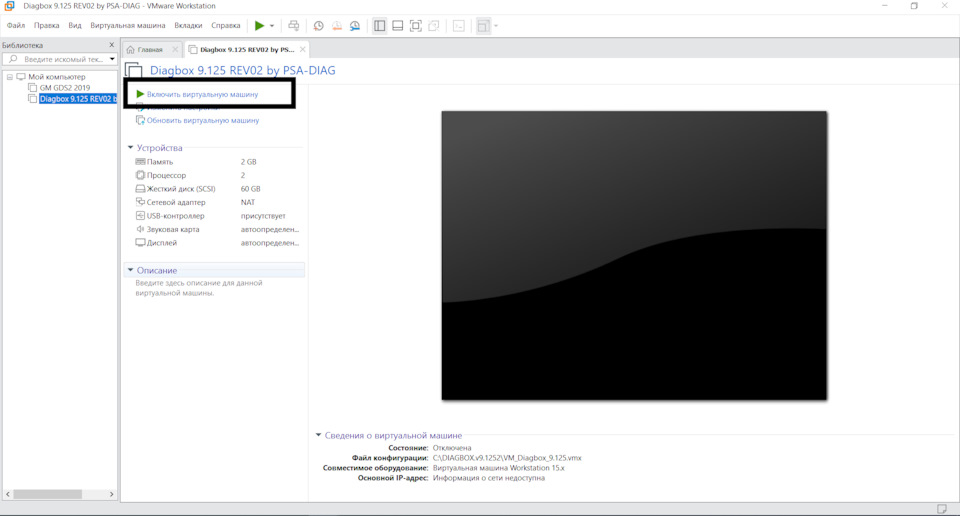Click the 60 GB disk size value

250,189
